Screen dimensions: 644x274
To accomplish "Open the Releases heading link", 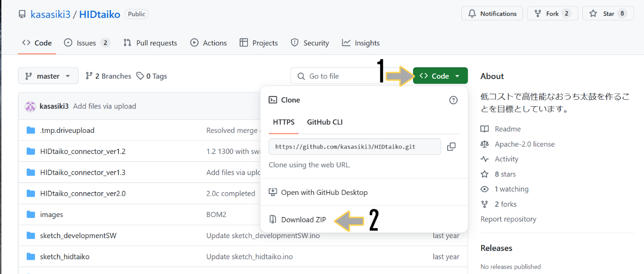I will point(496,248).
